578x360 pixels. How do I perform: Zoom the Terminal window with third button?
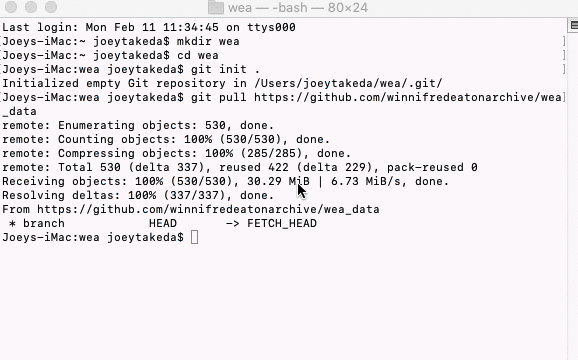pos(51,7)
